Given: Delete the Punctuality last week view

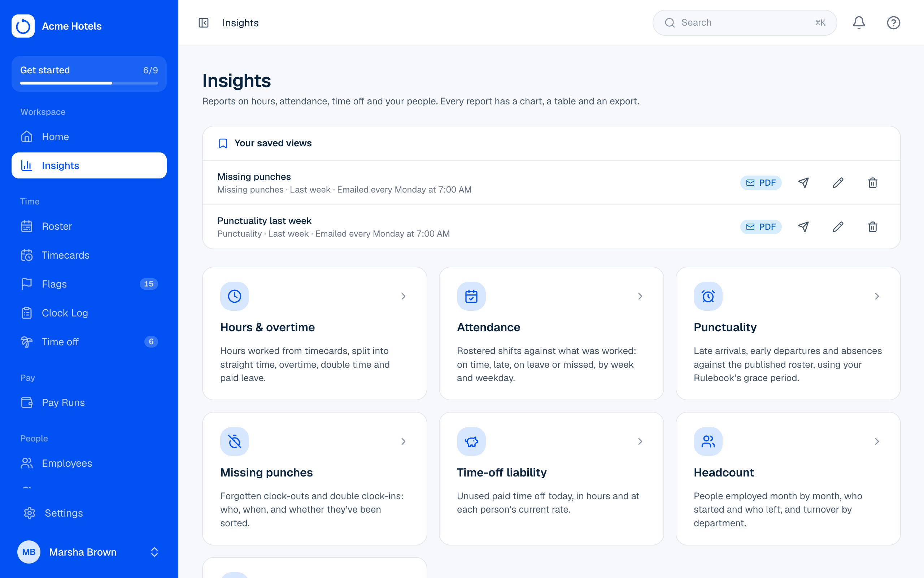Looking at the screenshot, I should click(872, 227).
